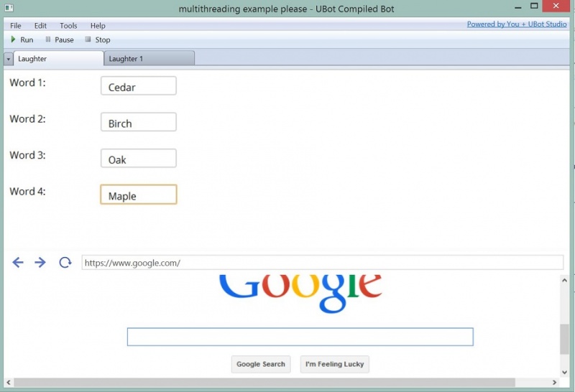Switch to the Laughter tab
The height and width of the screenshot is (392, 575).
(59, 59)
